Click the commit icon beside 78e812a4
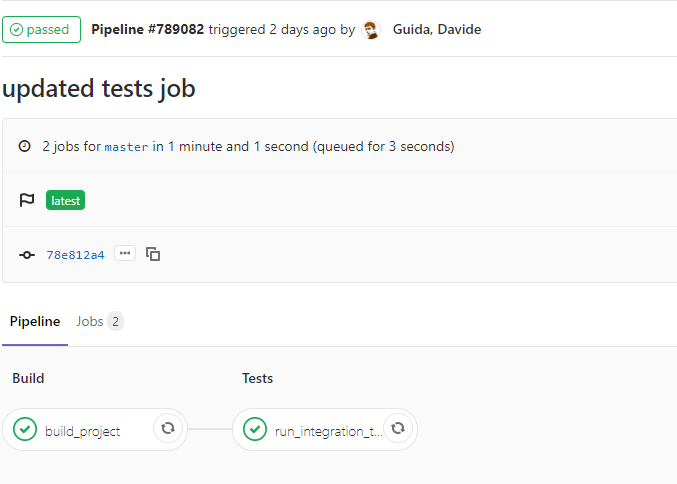The image size is (677, 484). [27, 255]
